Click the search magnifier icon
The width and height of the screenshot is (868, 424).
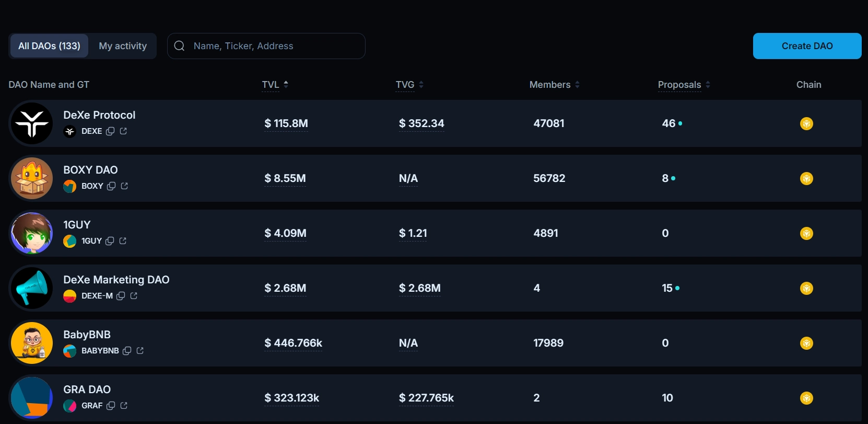(x=179, y=46)
